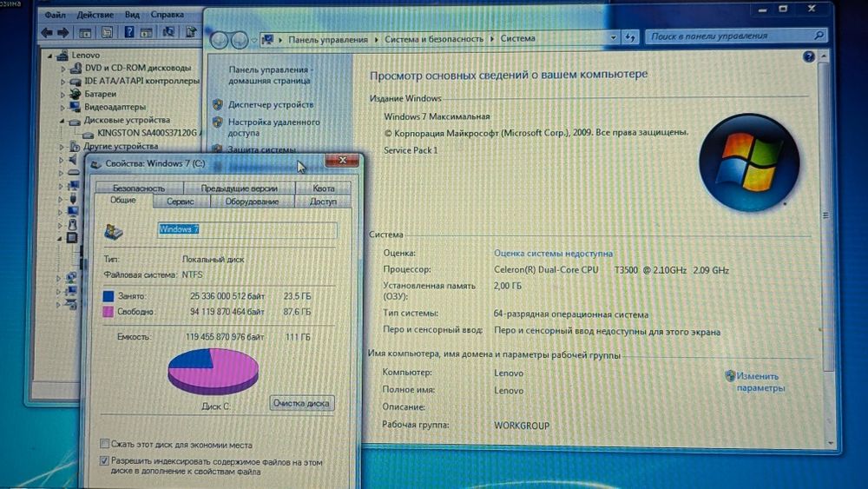Open address bar history dropdown arrow

point(613,37)
